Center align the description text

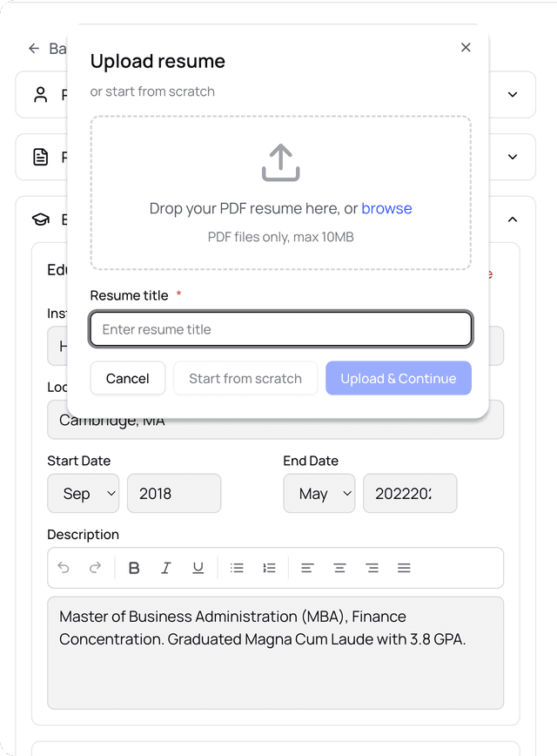[x=339, y=567]
